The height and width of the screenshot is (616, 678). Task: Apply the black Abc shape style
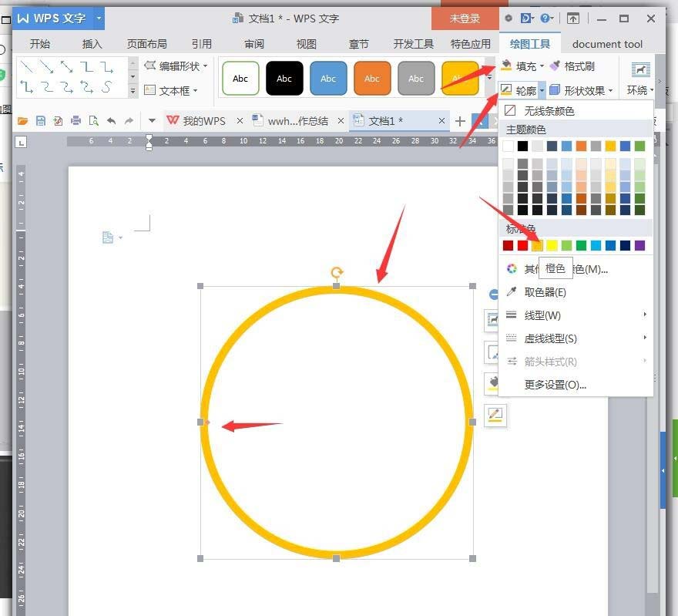(x=284, y=77)
